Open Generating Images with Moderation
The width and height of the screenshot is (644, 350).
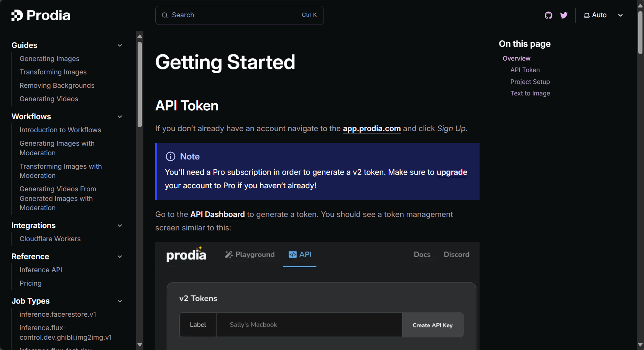(x=57, y=148)
